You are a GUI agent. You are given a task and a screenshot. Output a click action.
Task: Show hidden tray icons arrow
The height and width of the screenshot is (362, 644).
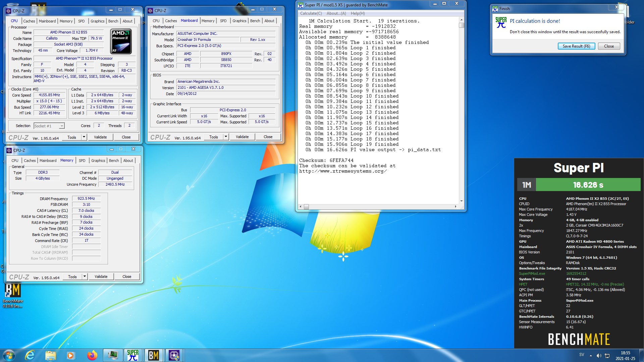click(591, 356)
